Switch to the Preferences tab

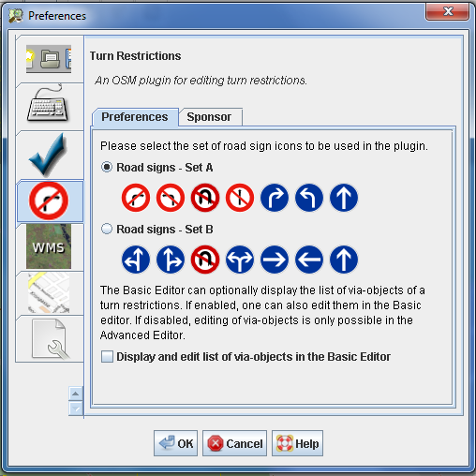(135, 117)
